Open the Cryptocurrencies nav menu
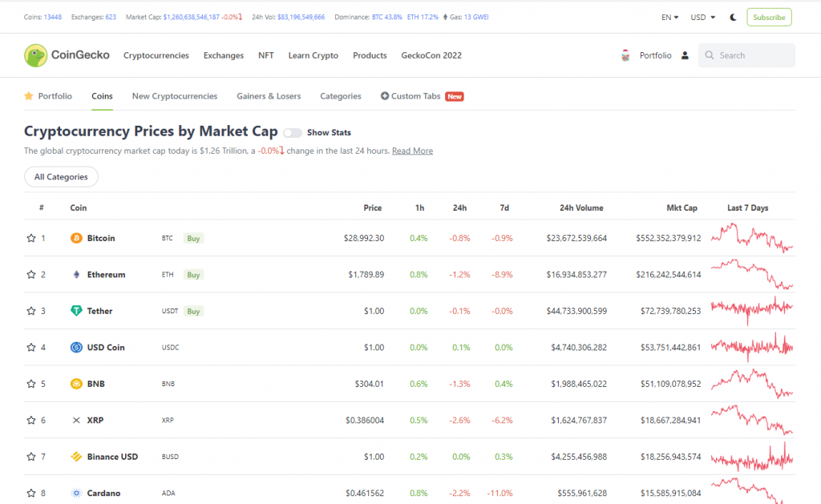This screenshot has height=504, width=821. click(x=156, y=55)
